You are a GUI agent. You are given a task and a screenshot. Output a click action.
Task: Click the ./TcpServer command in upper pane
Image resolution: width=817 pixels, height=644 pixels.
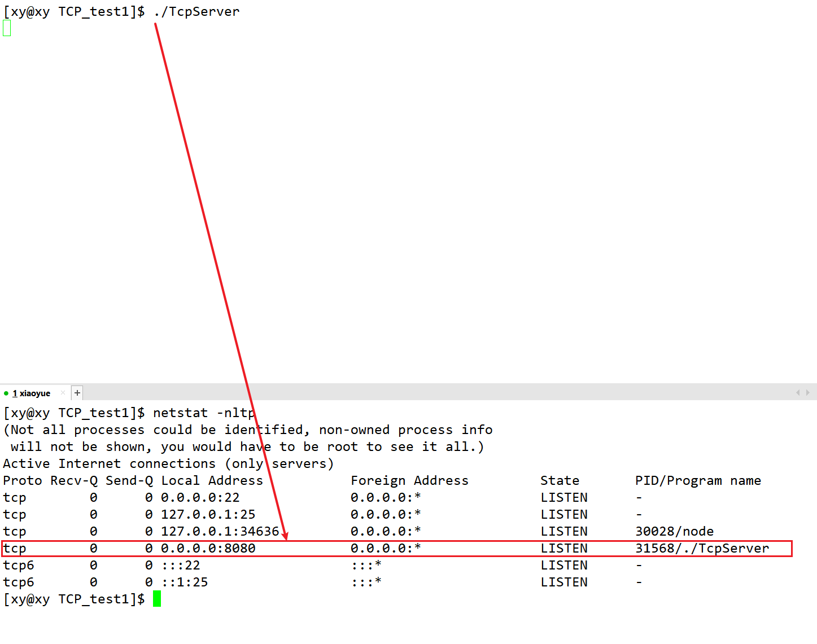pyautogui.click(x=196, y=12)
